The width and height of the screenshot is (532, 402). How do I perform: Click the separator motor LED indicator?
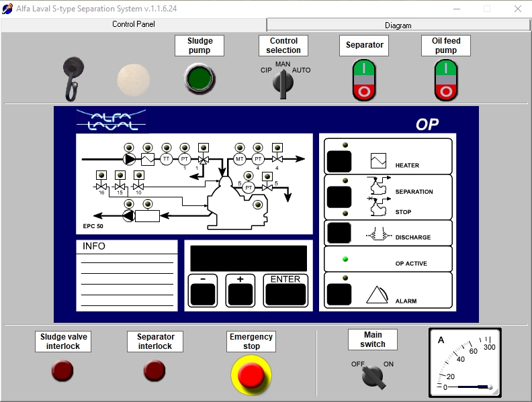[x=258, y=205]
